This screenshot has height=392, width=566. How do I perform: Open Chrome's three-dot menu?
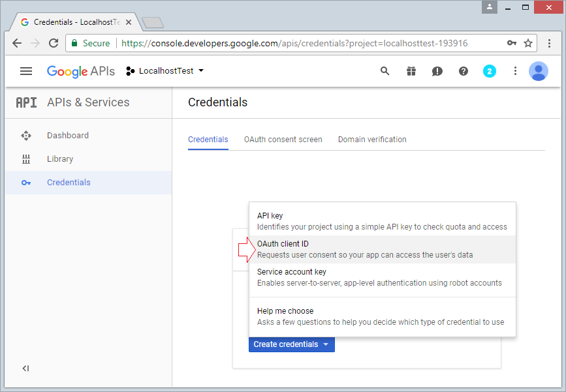(549, 43)
